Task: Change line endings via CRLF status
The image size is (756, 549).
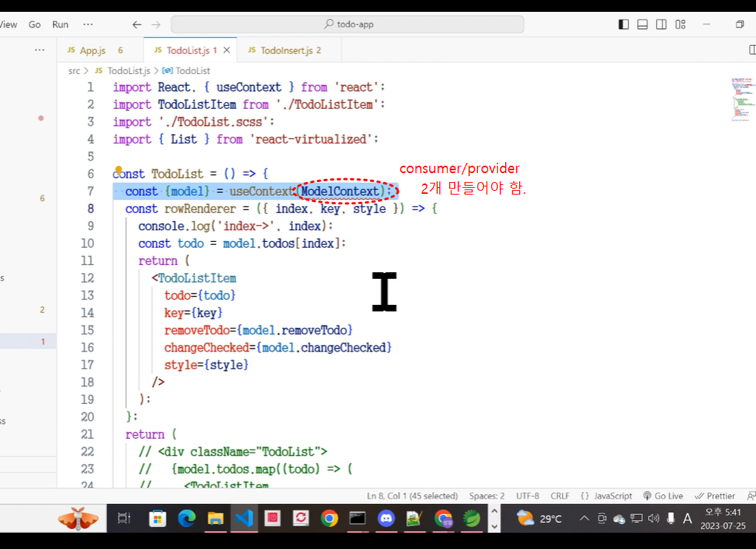Action: pos(560,496)
